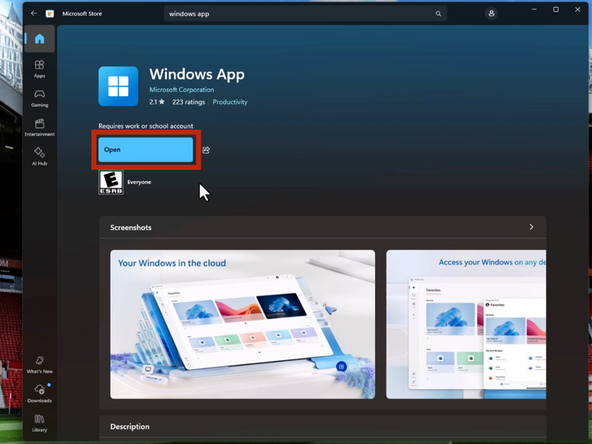
Task: Open Library in sidebar
Action: [x=40, y=422]
